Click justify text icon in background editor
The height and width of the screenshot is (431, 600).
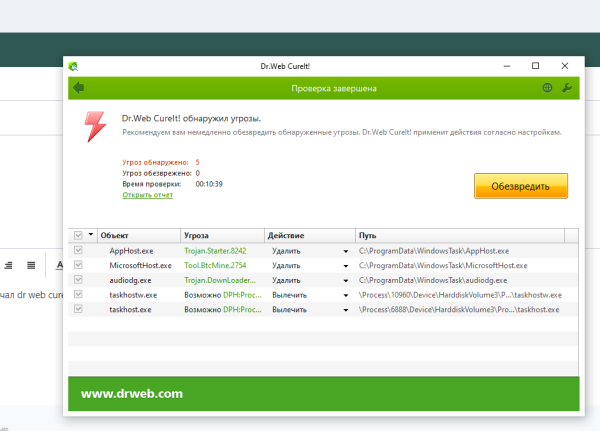tap(31, 265)
